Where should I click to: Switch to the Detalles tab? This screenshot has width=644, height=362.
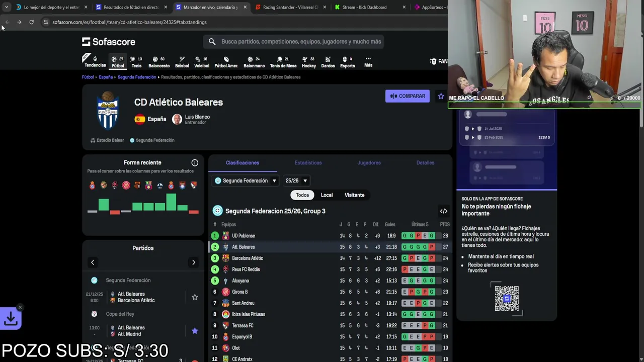pos(425,163)
